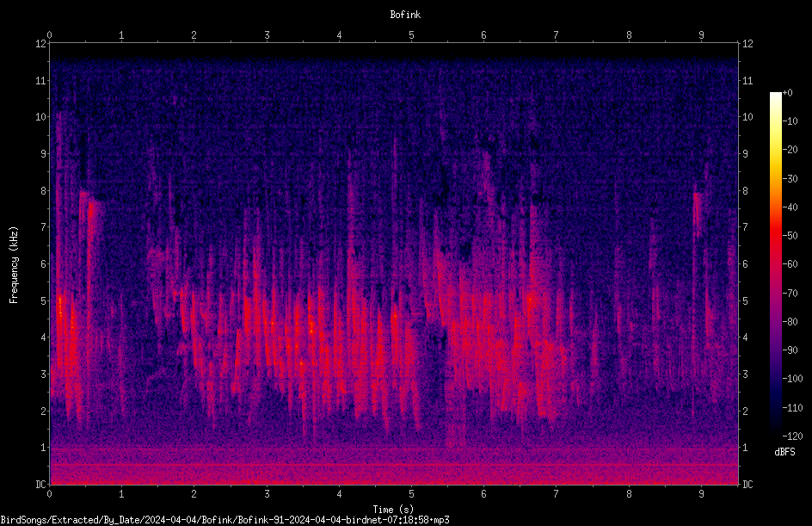Image resolution: width=812 pixels, height=526 pixels.
Task: Click the Time (s) axis label
Action: [394, 510]
